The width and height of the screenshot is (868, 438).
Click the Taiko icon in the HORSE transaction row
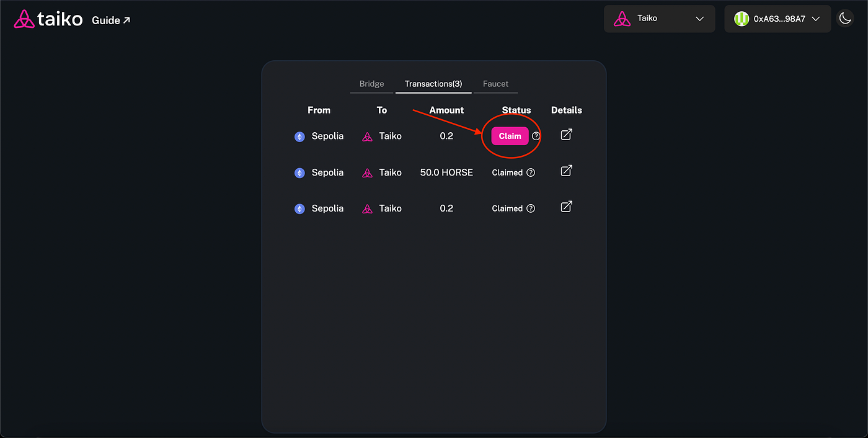(367, 173)
